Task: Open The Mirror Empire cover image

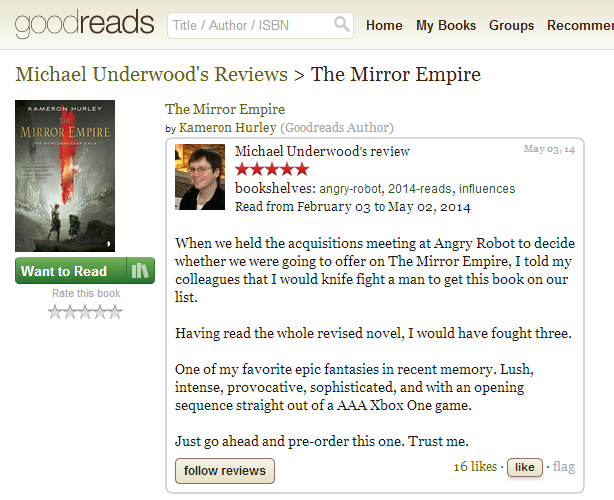Action: [65, 176]
